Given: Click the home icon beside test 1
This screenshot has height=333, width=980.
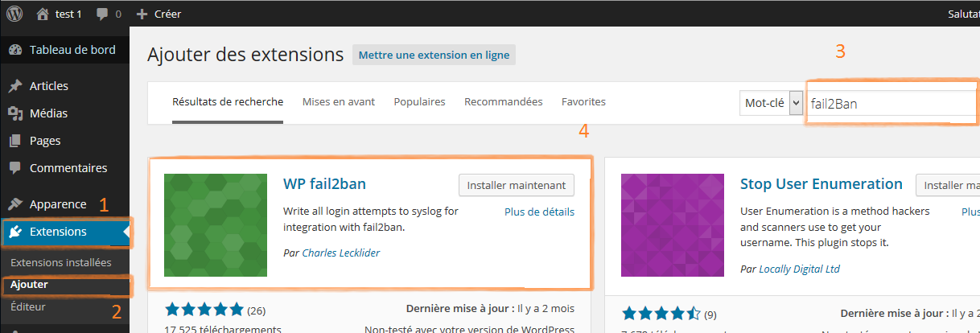Looking at the screenshot, I should point(42,14).
